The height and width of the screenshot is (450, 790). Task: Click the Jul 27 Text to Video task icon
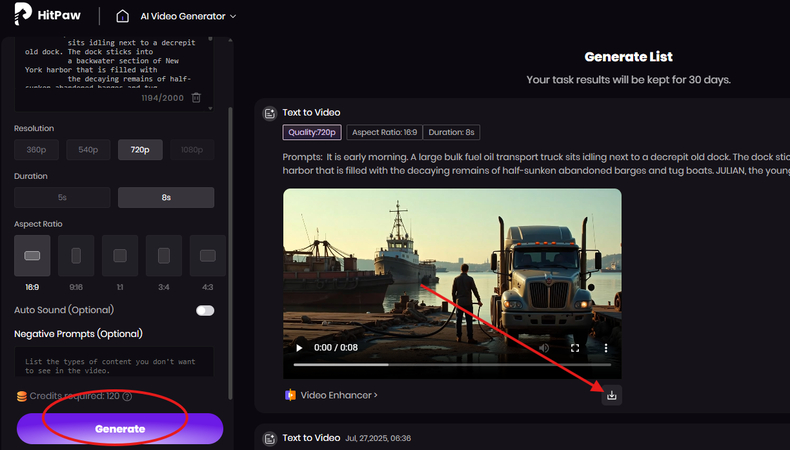coord(270,438)
